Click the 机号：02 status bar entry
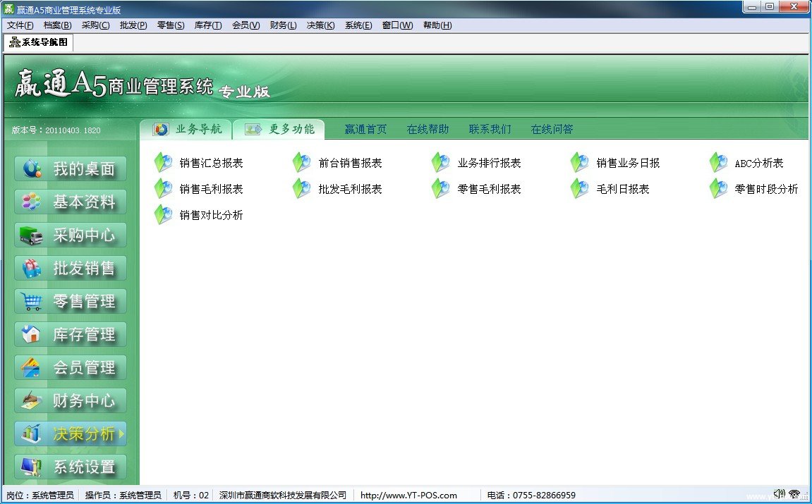This screenshot has height=504, width=812. pyautogui.click(x=191, y=496)
